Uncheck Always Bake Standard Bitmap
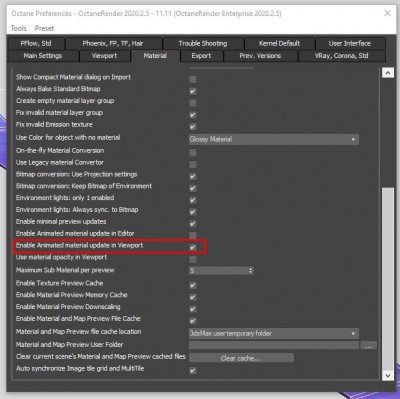400x399 pixels. pyautogui.click(x=193, y=91)
